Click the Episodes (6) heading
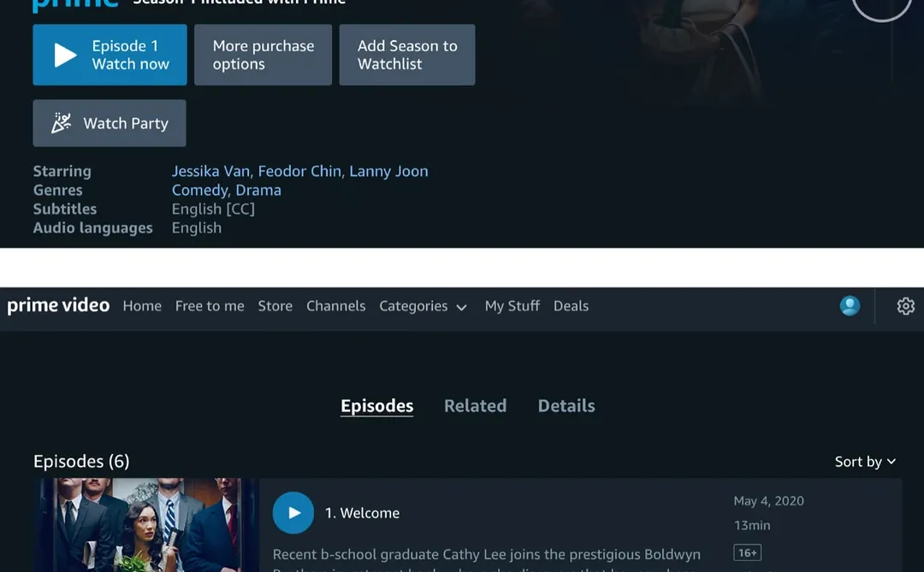924x572 pixels. [x=81, y=461]
